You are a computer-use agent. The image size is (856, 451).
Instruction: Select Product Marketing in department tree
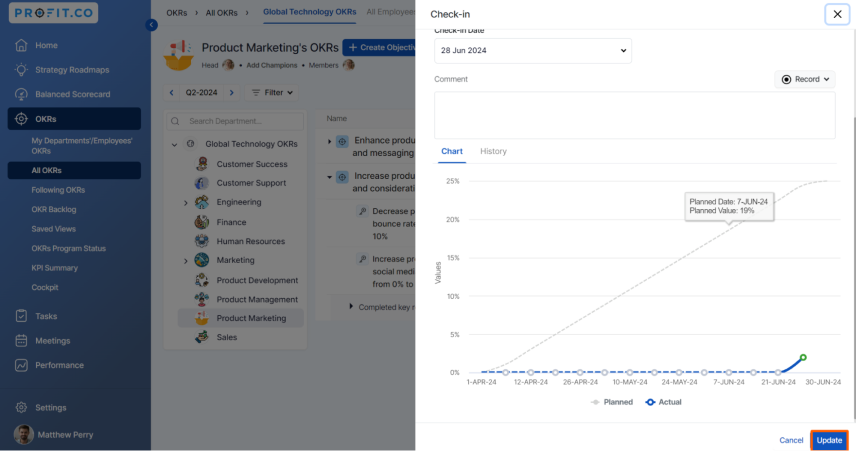coord(241,318)
